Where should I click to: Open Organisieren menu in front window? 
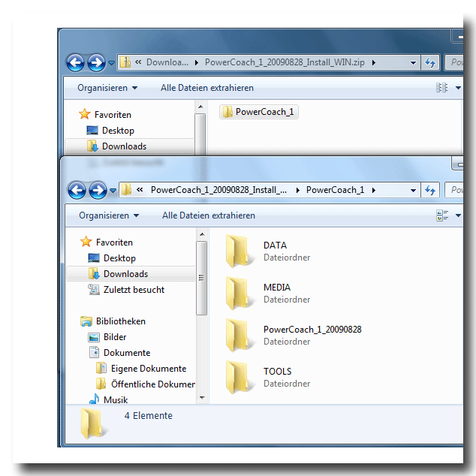click(109, 215)
